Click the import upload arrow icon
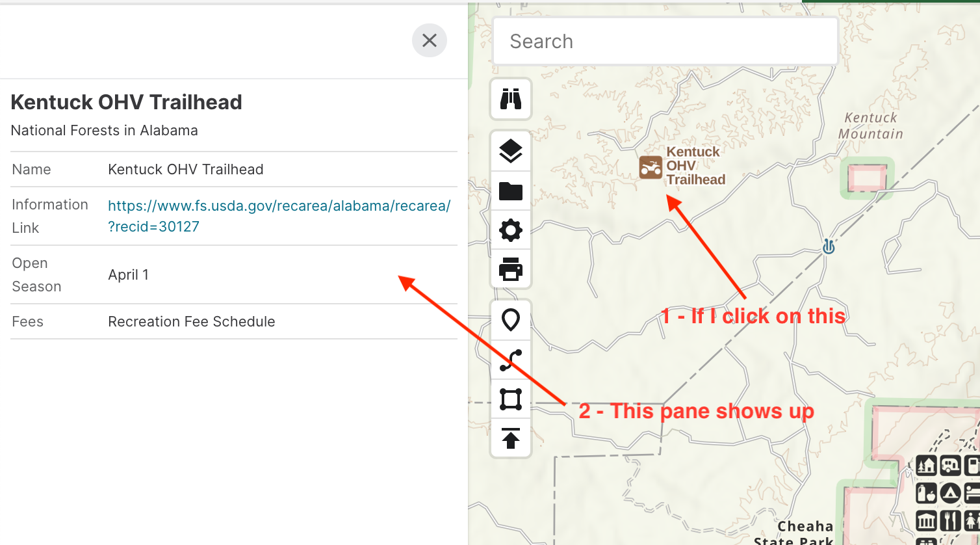The width and height of the screenshot is (980, 545). point(511,438)
